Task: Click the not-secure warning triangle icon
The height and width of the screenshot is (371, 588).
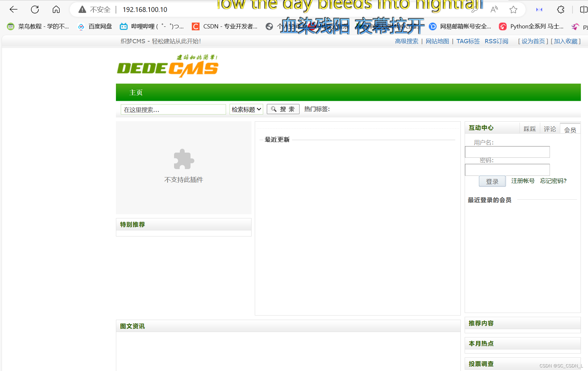Action: click(x=82, y=10)
